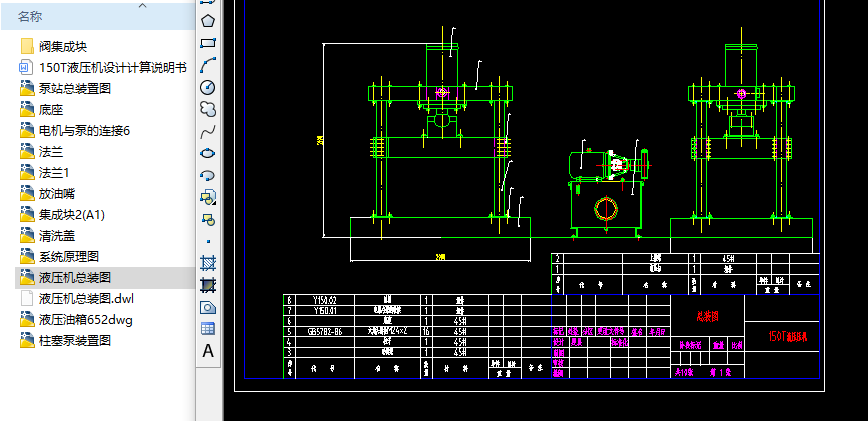This screenshot has height=421, width=868.
Task: Click the motor and pump assembly in drawing
Action: pyautogui.click(x=608, y=164)
